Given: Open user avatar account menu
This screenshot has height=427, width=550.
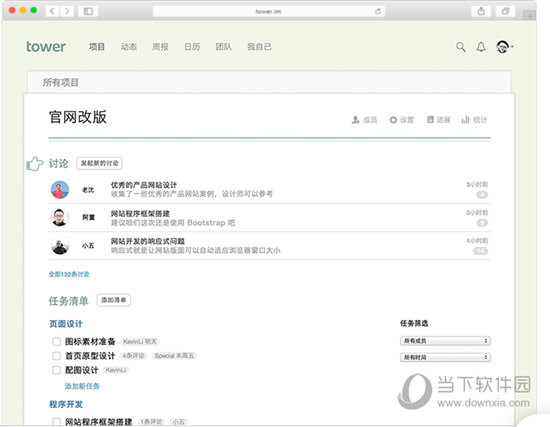Looking at the screenshot, I should click(504, 47).
